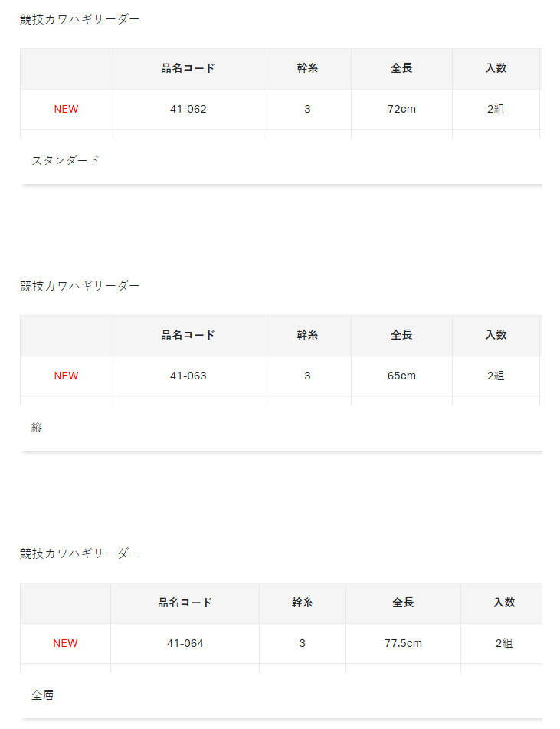Click 競技カワハギリーダー heading above the 41-064 table
The height and width of the screenshot is (729, 560).
point(80,553)
